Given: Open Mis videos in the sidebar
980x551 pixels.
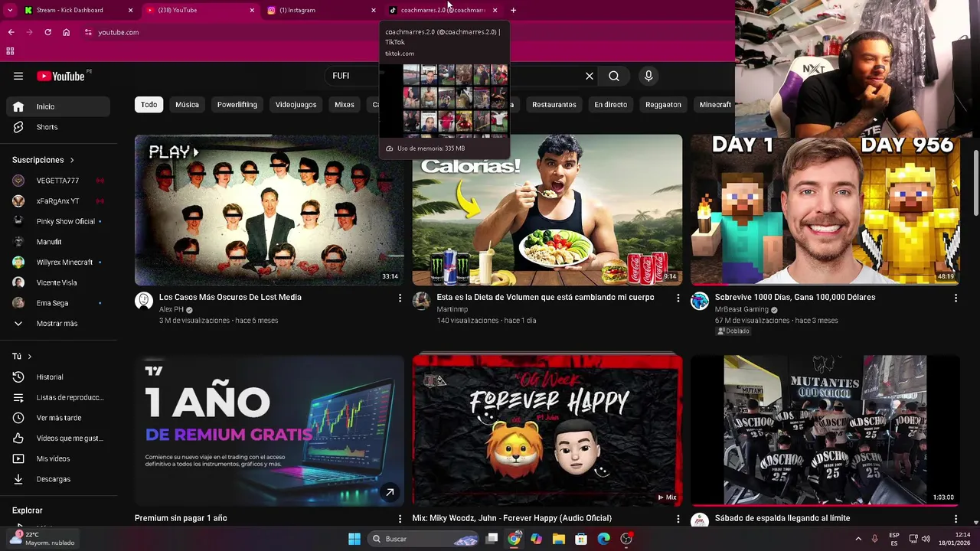Looking at the screenshot, I should coord(58,458).
